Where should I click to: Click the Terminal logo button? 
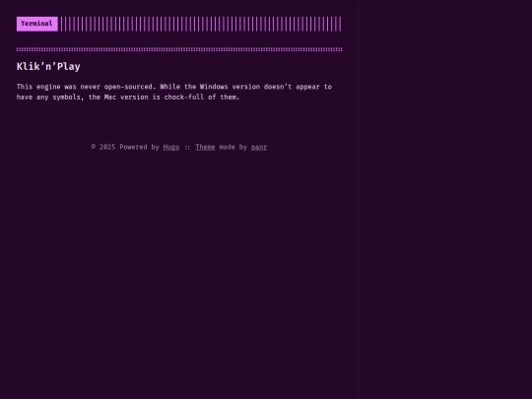(37, 24)
